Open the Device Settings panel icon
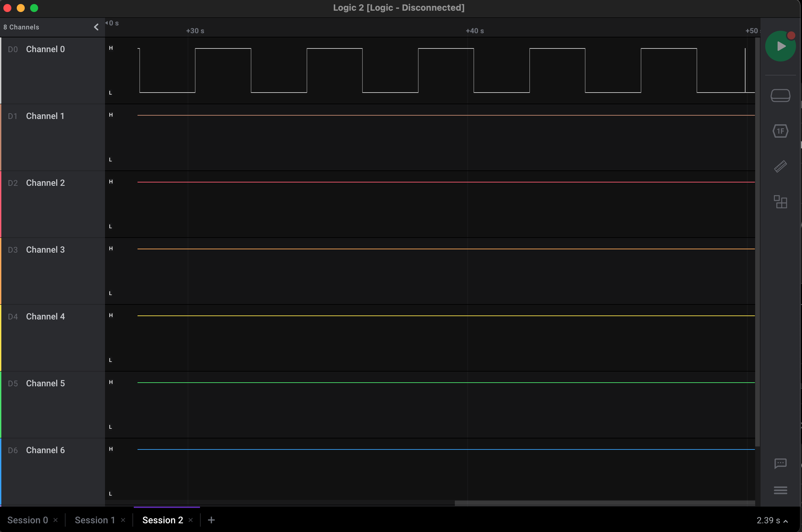The width and height of the screenshot is (802, 532). [x=780, y=95]
